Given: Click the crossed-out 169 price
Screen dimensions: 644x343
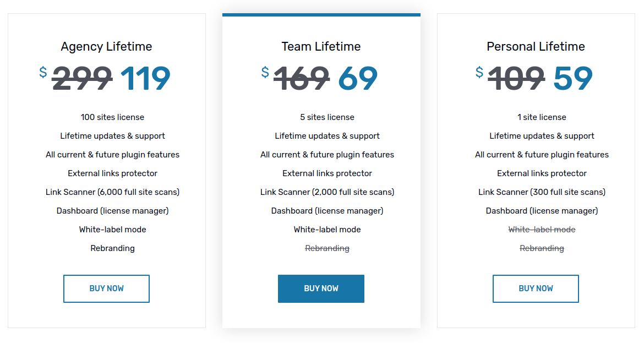Looking at the screenshot, I should click(302, 79).
